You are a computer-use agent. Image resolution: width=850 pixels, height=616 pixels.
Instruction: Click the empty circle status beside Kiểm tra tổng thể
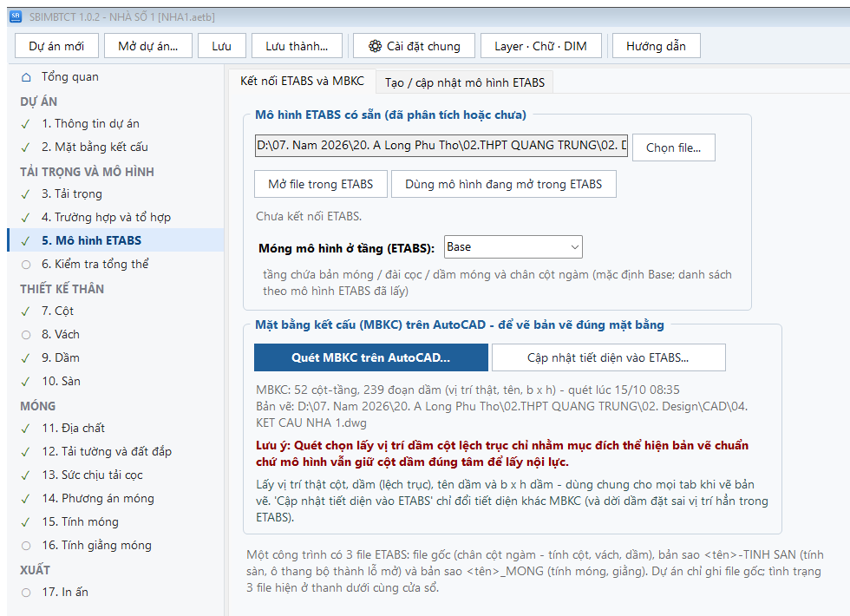coord(26,265)
